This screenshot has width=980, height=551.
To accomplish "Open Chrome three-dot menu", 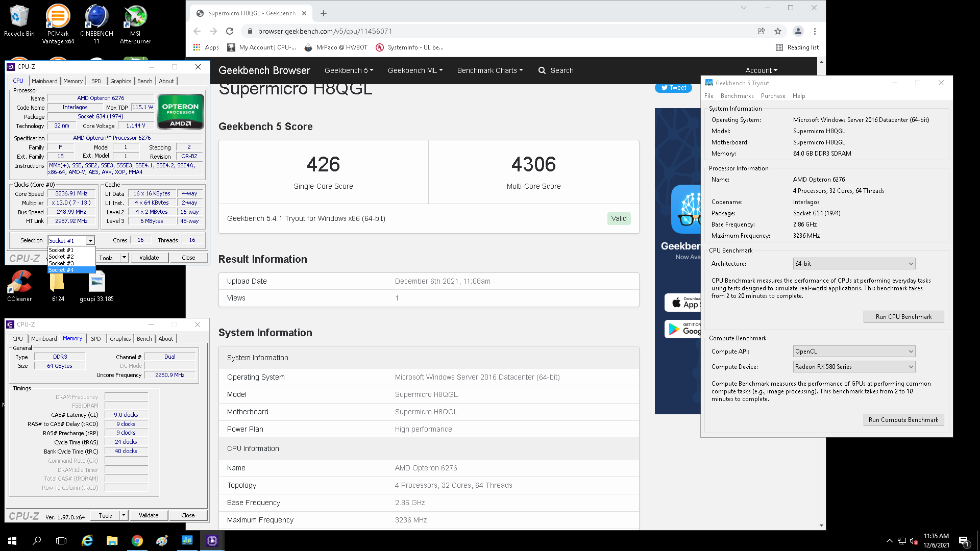I will [815, 31].
